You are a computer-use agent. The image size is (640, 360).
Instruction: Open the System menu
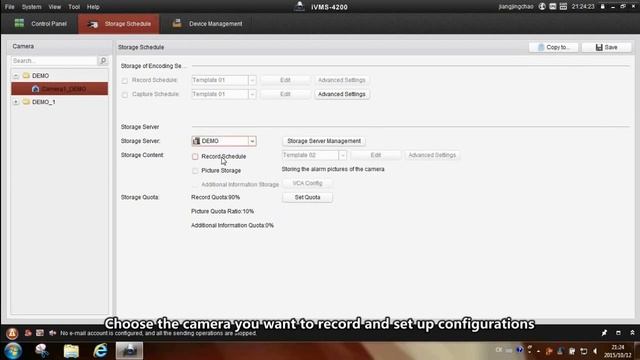[x=31, y=7]
